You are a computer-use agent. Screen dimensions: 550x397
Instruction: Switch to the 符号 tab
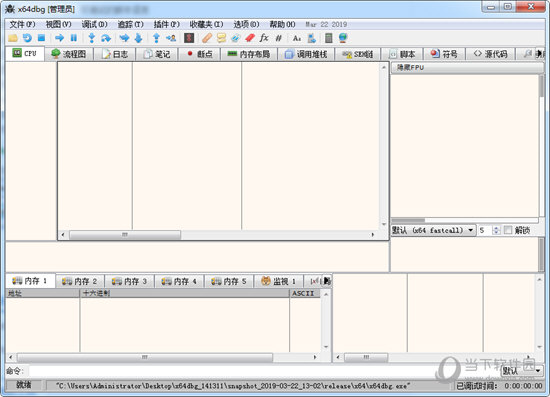pyautogui.click(x=445, y=54)
